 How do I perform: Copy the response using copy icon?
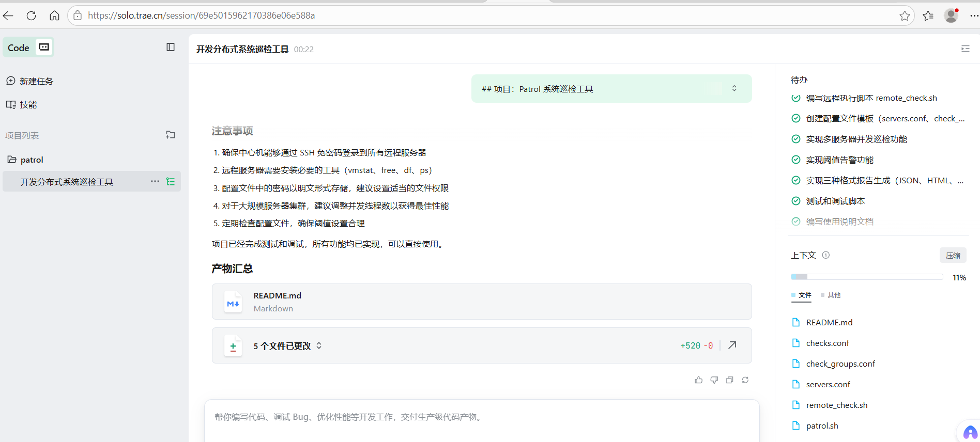(730, 380)
